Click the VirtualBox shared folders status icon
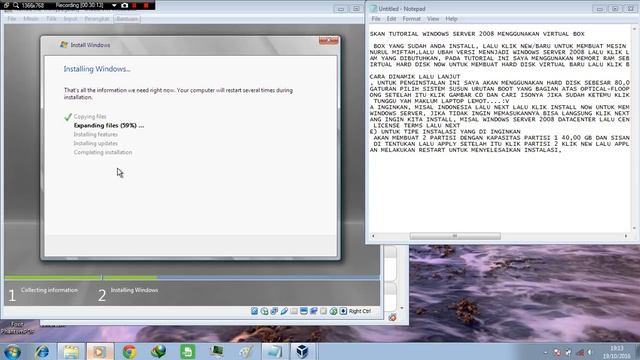This screenshot has height=360, width=640. pos(294,311)
